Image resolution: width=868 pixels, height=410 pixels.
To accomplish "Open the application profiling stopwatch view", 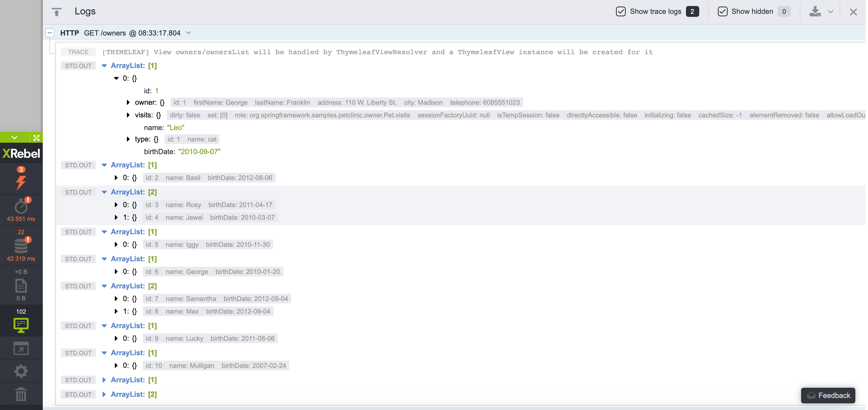I will [21, 210].
